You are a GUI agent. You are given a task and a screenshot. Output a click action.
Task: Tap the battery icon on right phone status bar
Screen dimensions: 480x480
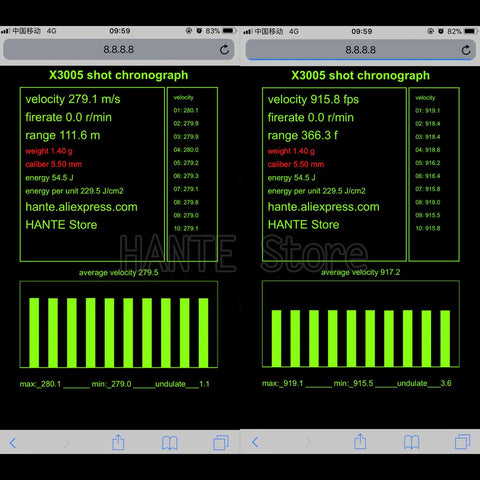(471, 31)
